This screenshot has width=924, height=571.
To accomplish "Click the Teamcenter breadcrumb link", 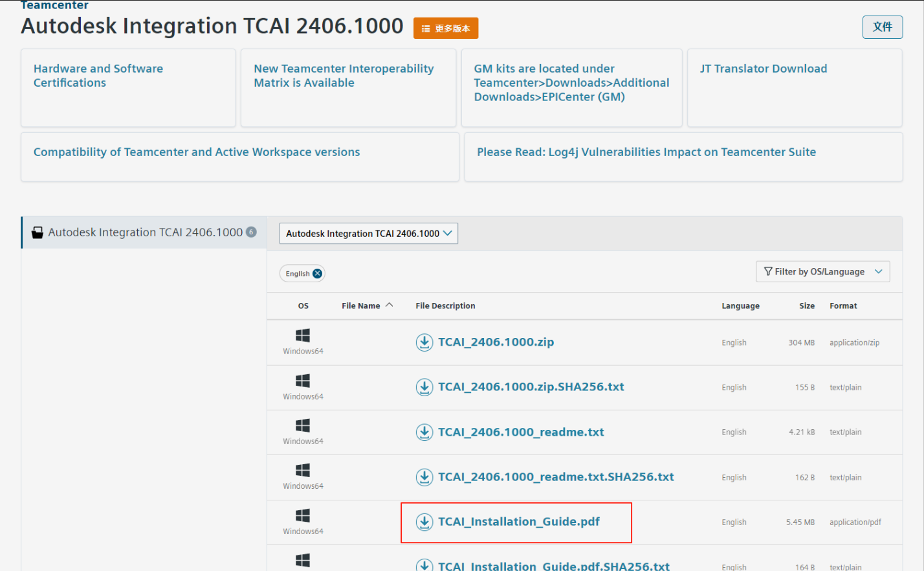I will coord(54,5).
